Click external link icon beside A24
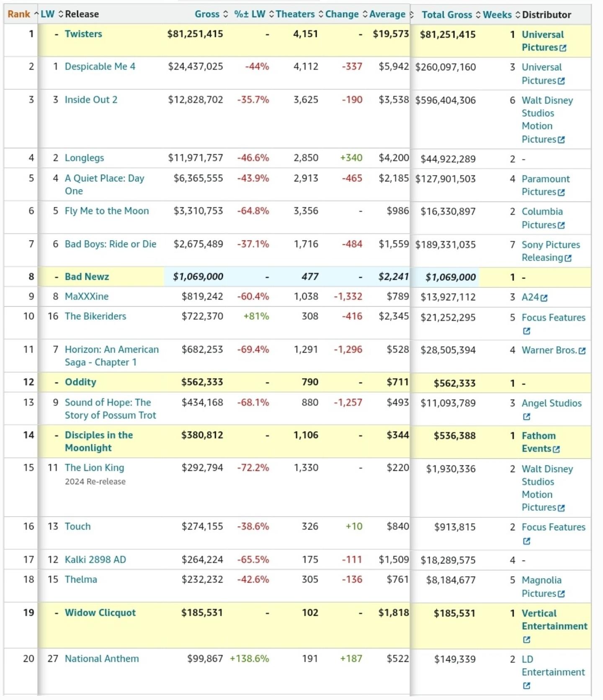The height and width of the screenshot is (700, 603). click(x=544, y=298)
